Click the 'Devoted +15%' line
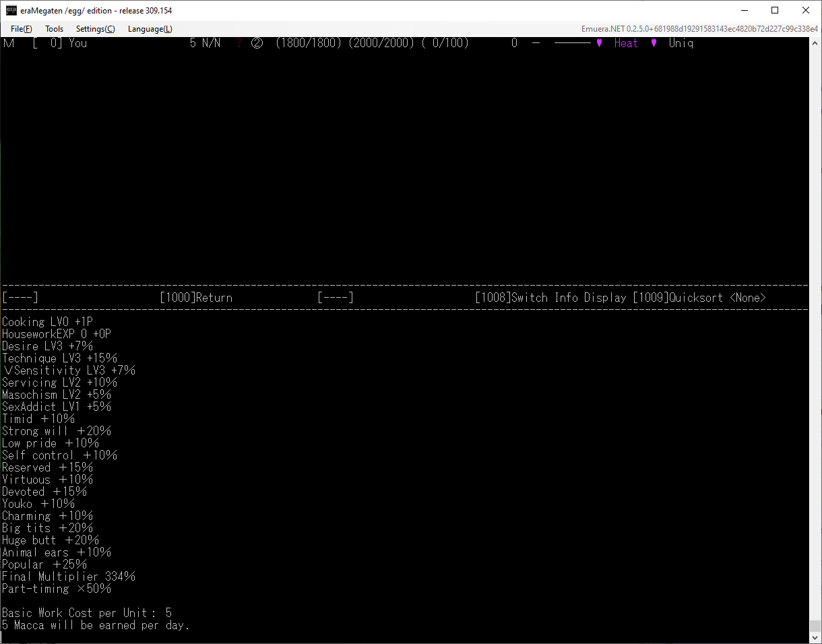The width and height of the screenshot is (822, 644). 44,492
